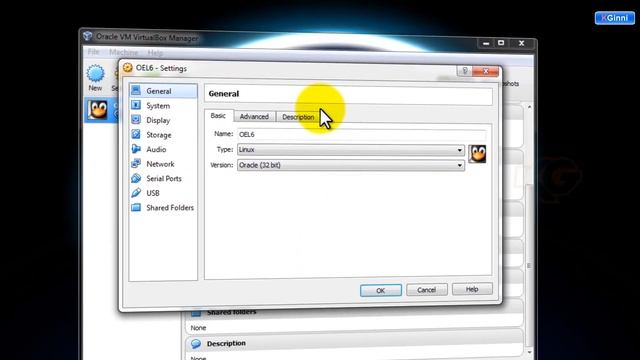This screenshot has height=360, width=640.
Task: Click the OEL6 Settings gear title icon
Action: [127, 68]
